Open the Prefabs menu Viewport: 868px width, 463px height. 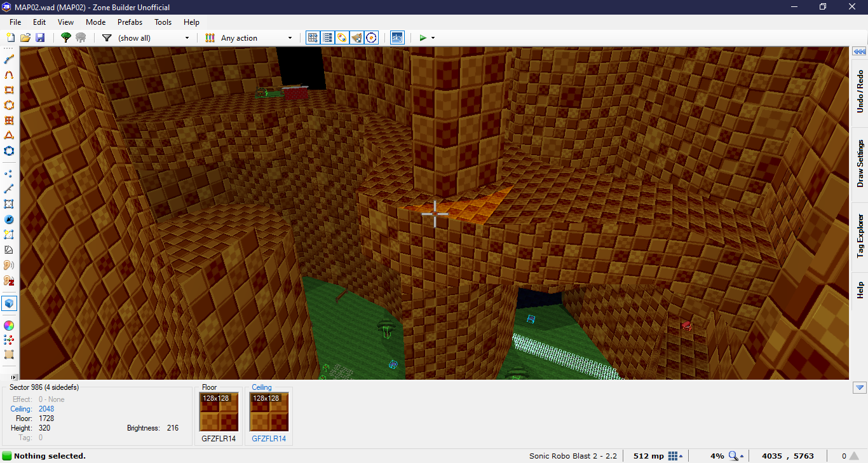pyautogui.click(x=130, y=22)
